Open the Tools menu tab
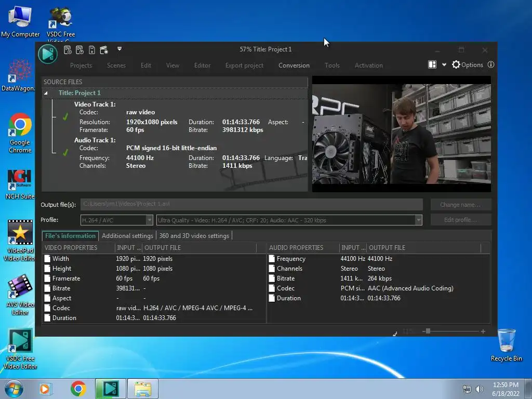532x399 pixels. pyautogui.click(x=332, y=65)
